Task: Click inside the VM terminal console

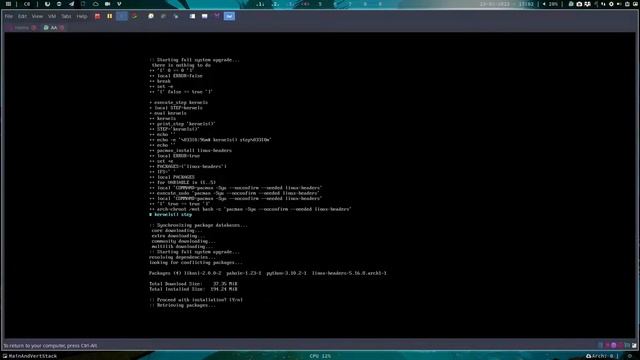Action: click(320, 186)
